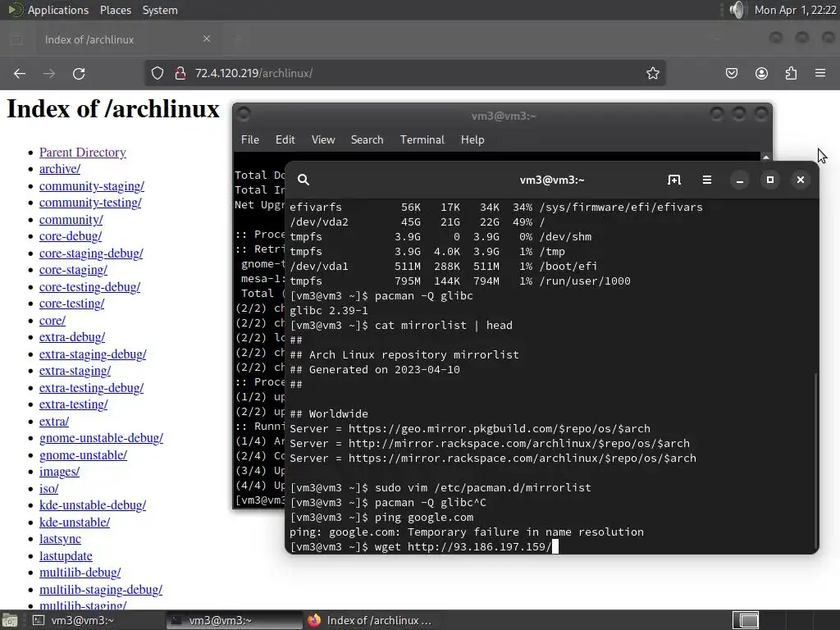Open the extra-testing/ link
The height and width of the screenshot is (630, 840).
coord(73,405)
